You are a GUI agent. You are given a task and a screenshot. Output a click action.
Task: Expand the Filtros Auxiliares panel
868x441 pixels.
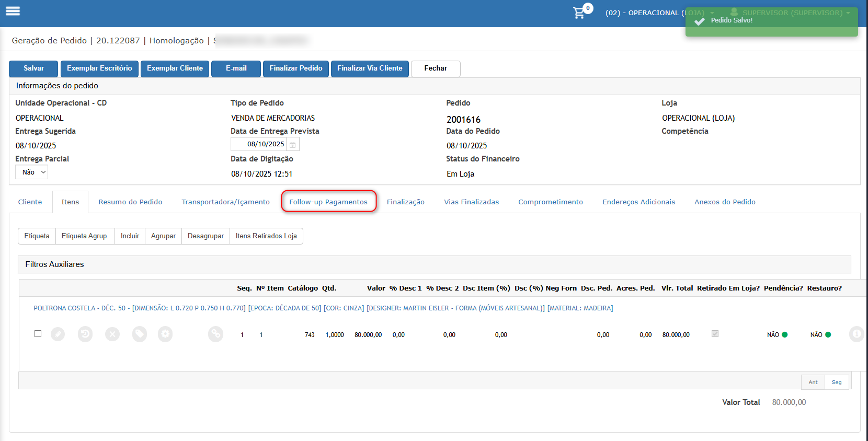point(54,264)
